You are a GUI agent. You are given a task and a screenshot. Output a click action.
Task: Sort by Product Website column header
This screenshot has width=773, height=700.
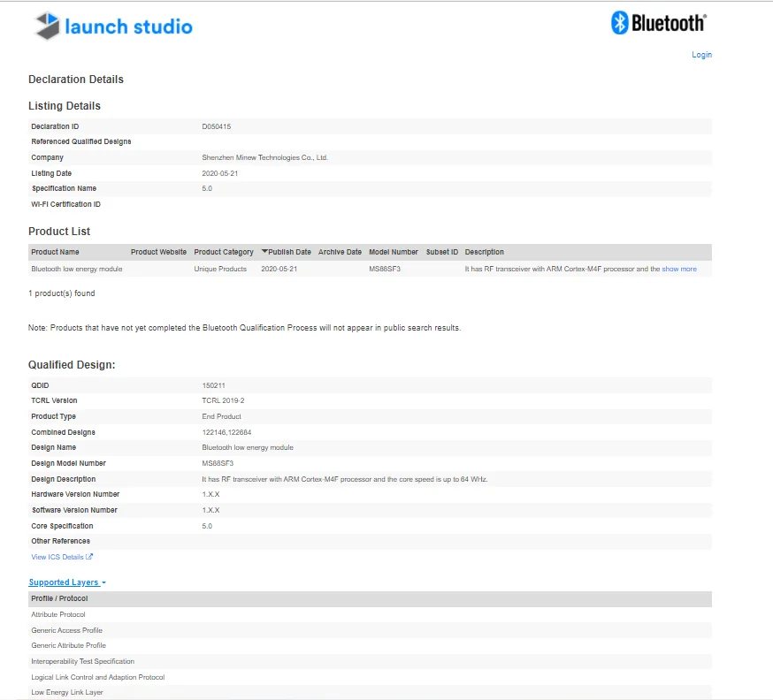click(x=158, y=252)
